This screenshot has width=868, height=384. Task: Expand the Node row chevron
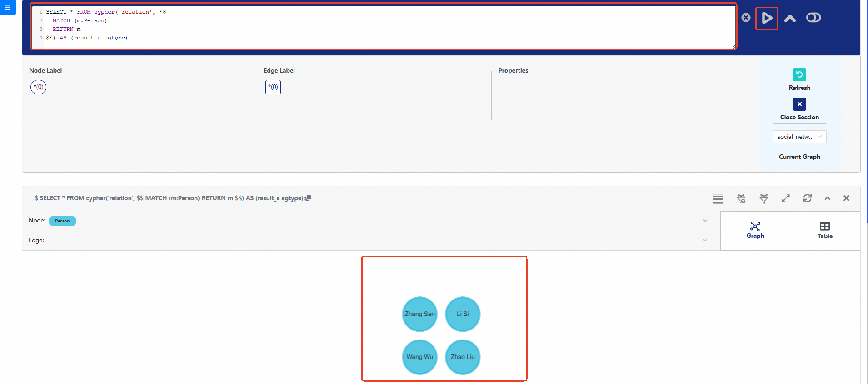(x=705, y=221)
